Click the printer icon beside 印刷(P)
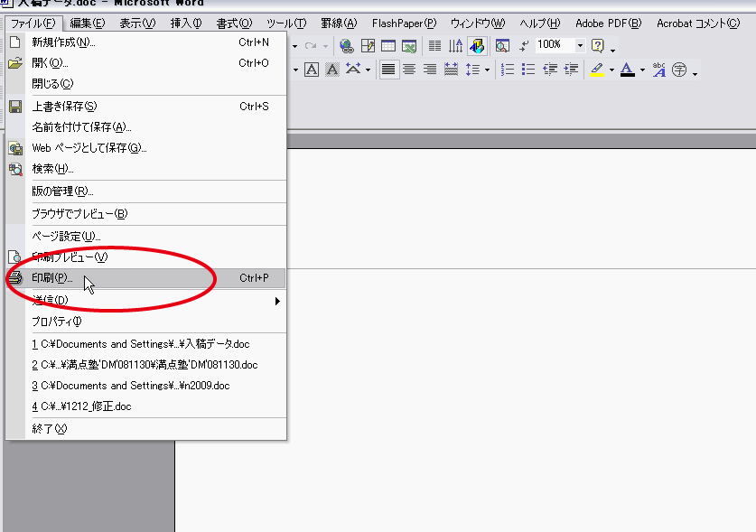 pos(15,278)
